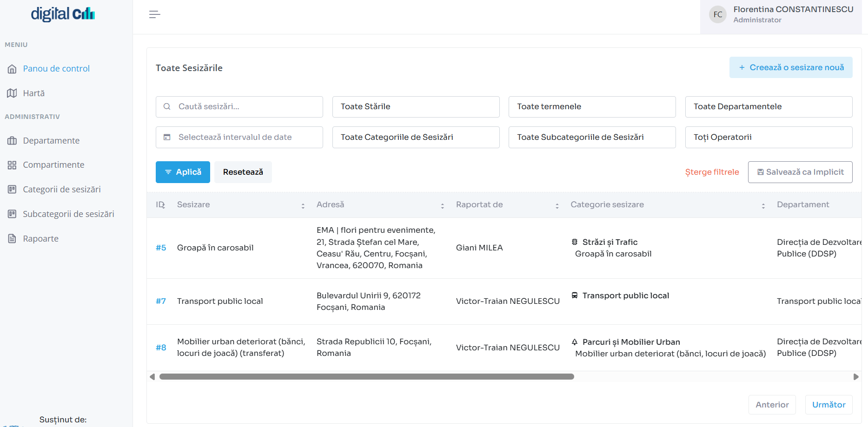The width and height of the screenshot is (868, 427).
Task: Open Categorii de sesizări in the sidebar
Action: coord(62,190)
